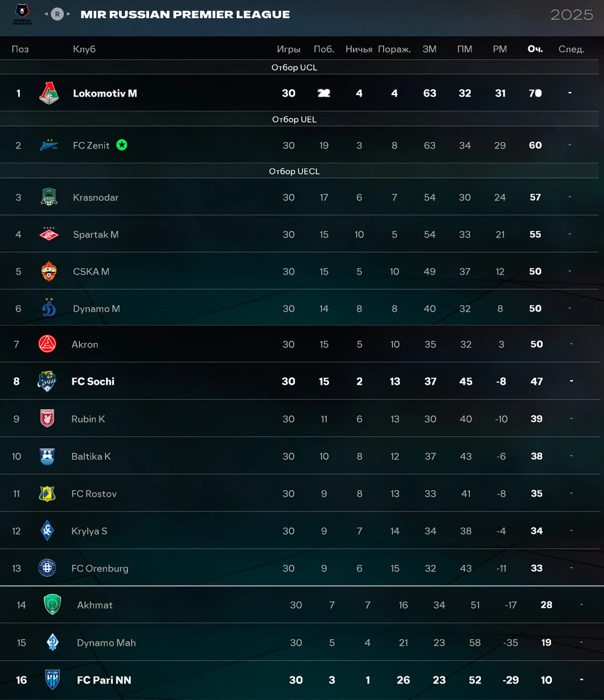Click the round R button in header

pos(58,14)
